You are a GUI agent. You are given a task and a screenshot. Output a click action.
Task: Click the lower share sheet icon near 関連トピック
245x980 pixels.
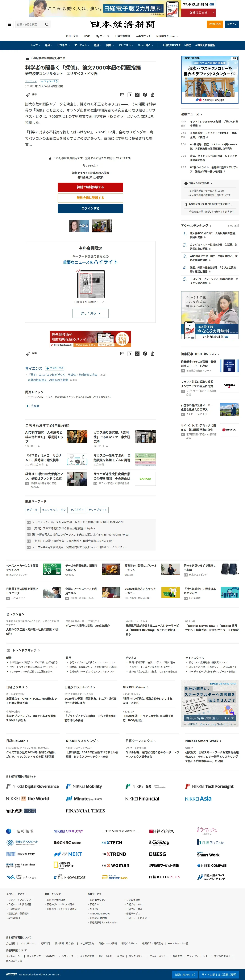(x=152, y=353)
